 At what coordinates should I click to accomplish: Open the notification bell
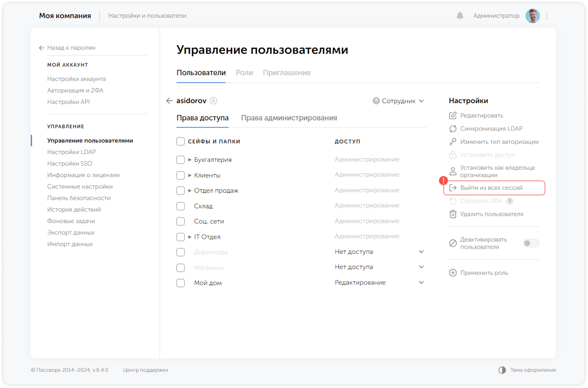tap(460, 16)
